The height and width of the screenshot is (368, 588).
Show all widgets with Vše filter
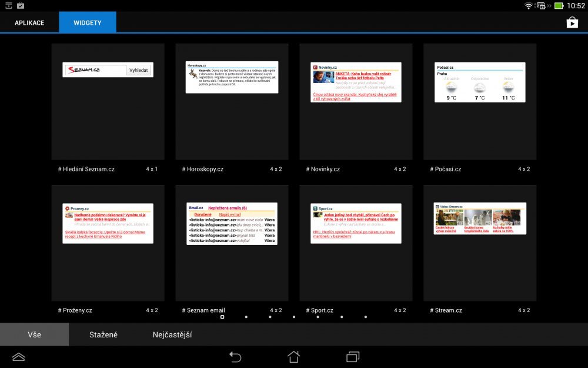coord(34,334)
